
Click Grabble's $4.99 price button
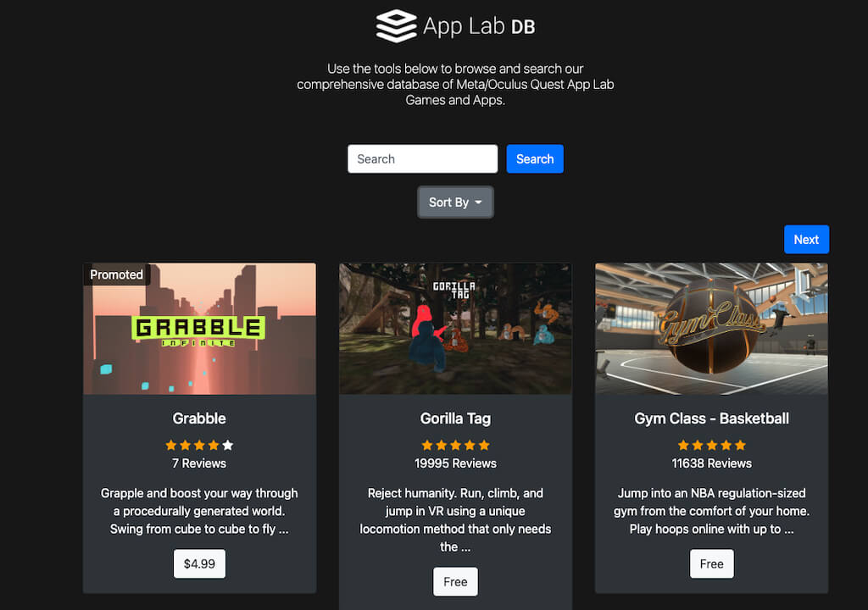point(199,563)
